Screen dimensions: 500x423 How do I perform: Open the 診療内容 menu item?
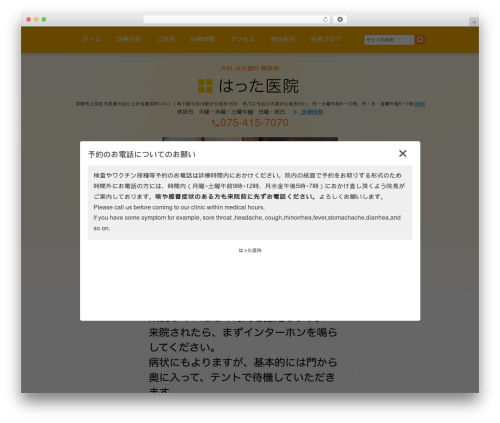(x=128, y=39)
